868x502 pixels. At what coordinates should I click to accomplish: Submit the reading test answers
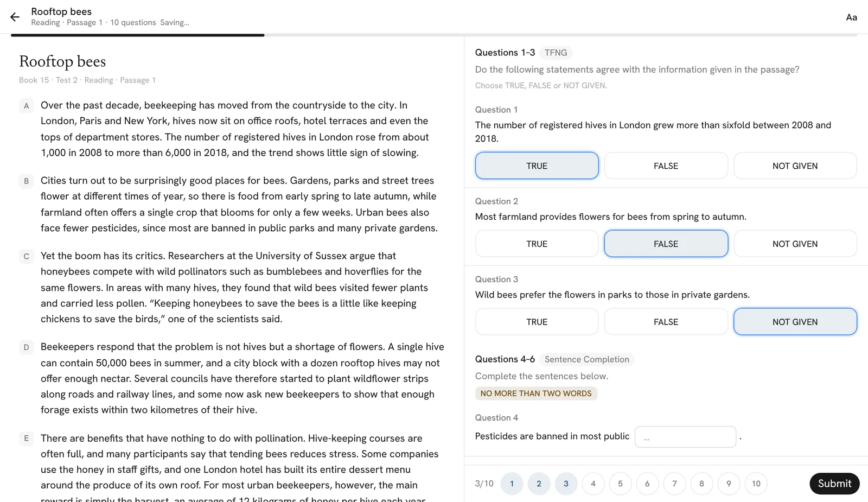pos(834,484)
